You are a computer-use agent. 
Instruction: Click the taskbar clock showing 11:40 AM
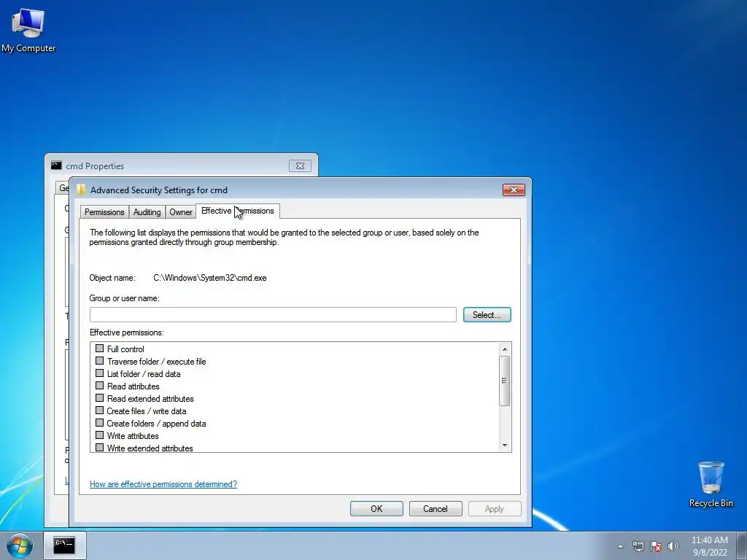tap(709, 540)
